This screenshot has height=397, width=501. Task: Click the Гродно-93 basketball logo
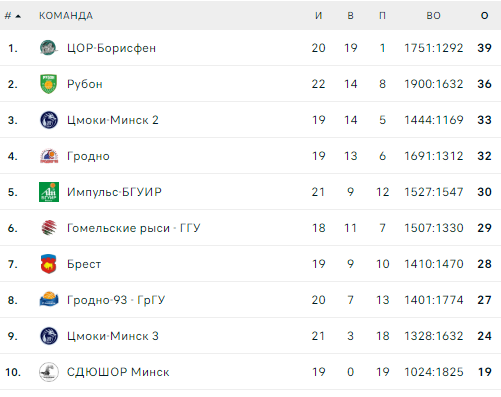point(49,299)
